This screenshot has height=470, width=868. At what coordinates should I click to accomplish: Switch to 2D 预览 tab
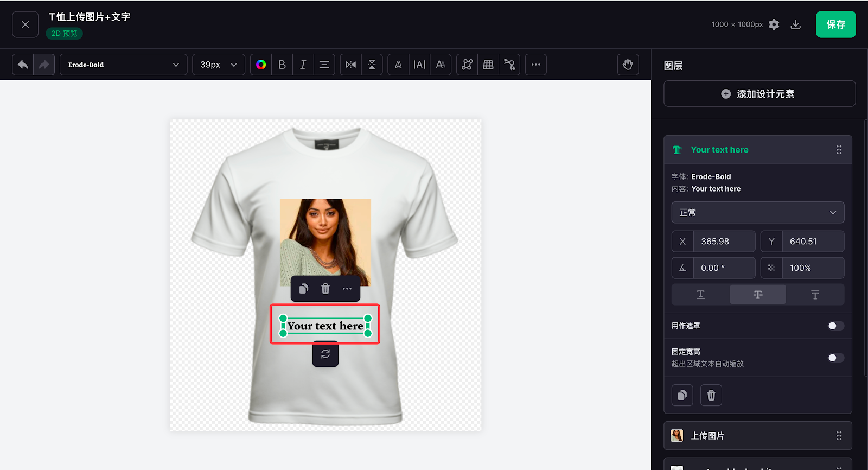click(64, 34)
